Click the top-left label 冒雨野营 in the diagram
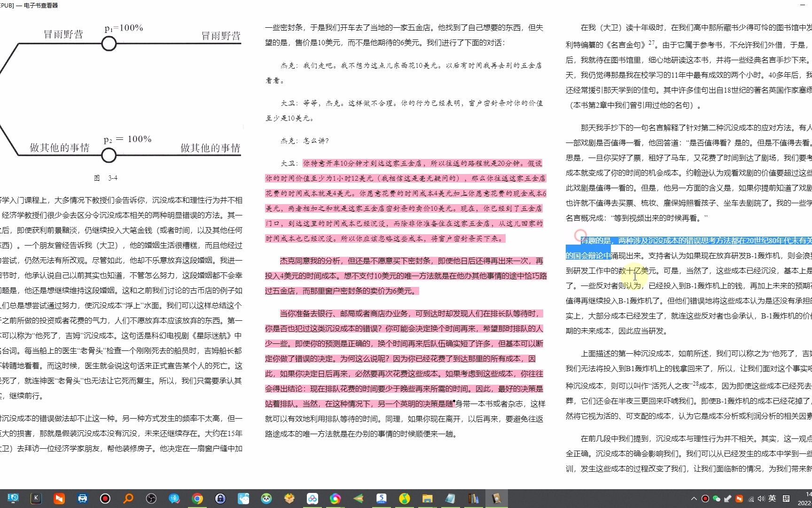The width and height of the screenshot is (812, 508). click(x=63, y=34)
